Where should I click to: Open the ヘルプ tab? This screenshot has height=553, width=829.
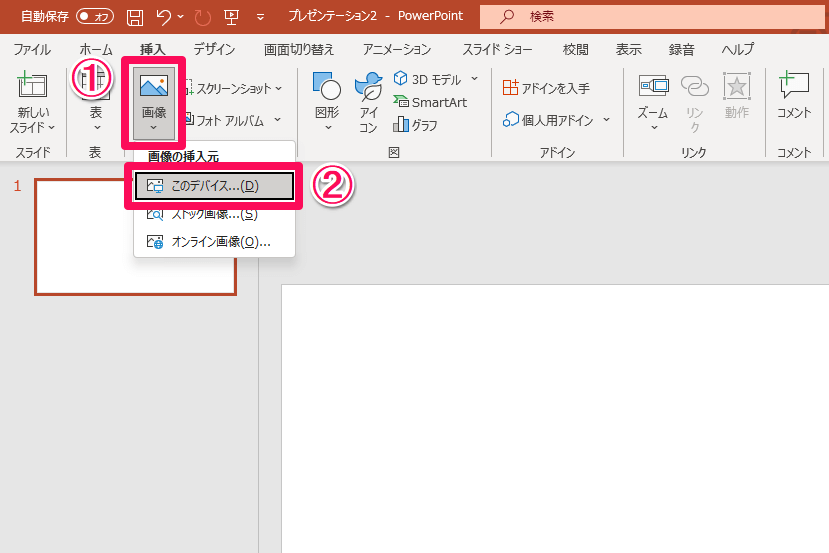click(738, 49)
